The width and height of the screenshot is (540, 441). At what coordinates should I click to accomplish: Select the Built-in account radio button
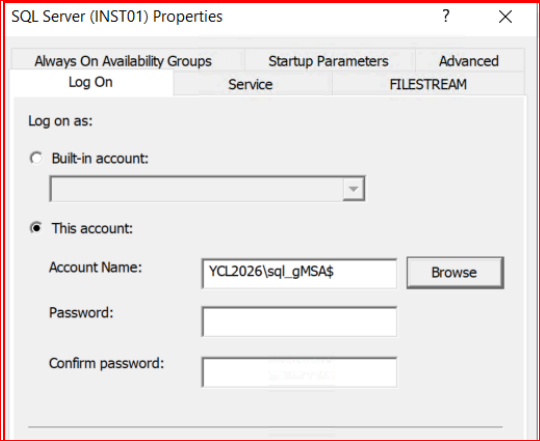[36, 158]
